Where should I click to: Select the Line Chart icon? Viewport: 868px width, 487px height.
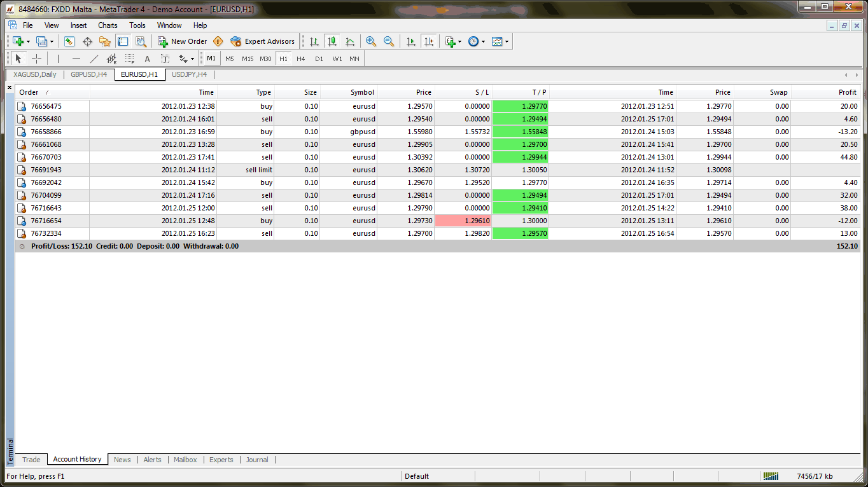pyautogui.click(x=349, y=41)
